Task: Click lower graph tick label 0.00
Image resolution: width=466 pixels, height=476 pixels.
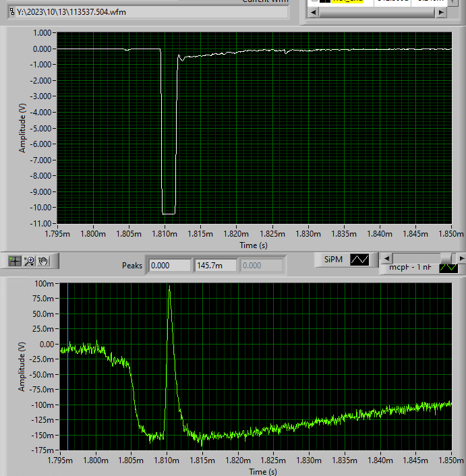Action: 47,345
